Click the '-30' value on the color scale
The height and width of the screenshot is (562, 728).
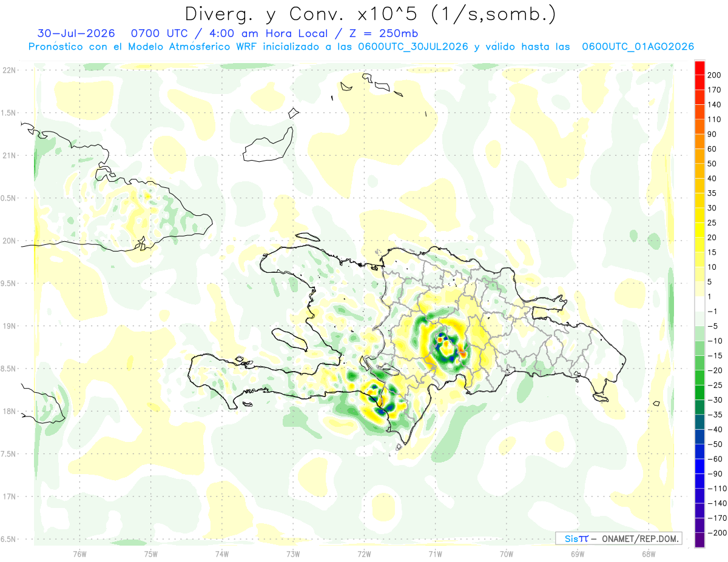coord(715,400)
